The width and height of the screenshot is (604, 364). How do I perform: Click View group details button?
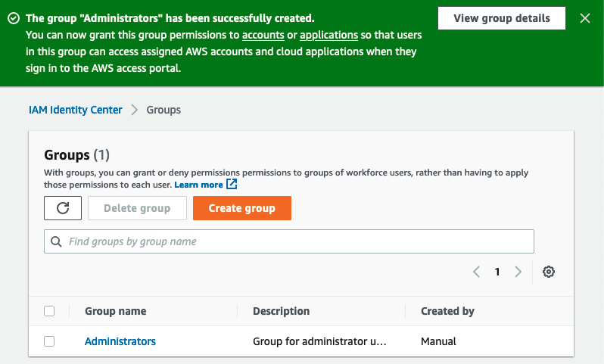(502, 18)
